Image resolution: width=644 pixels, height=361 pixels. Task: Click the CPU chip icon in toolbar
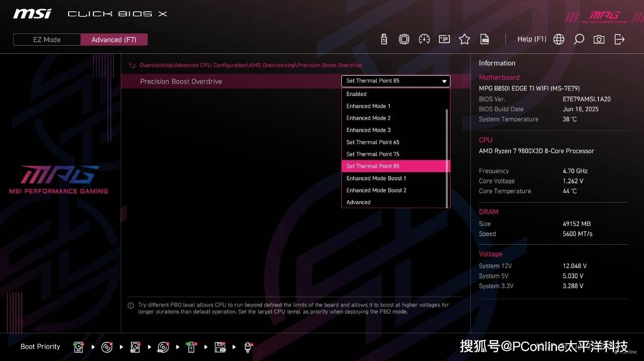tap(404, 39)
